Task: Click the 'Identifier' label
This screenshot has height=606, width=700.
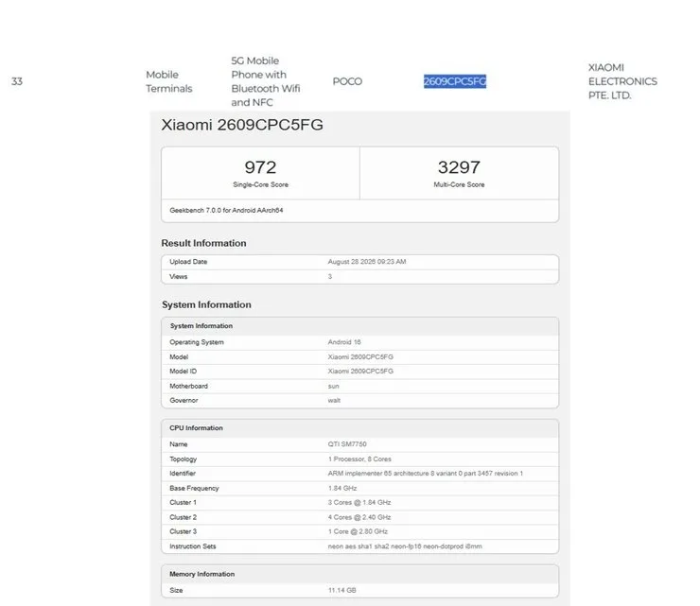Action: click(x=183, y=474)
